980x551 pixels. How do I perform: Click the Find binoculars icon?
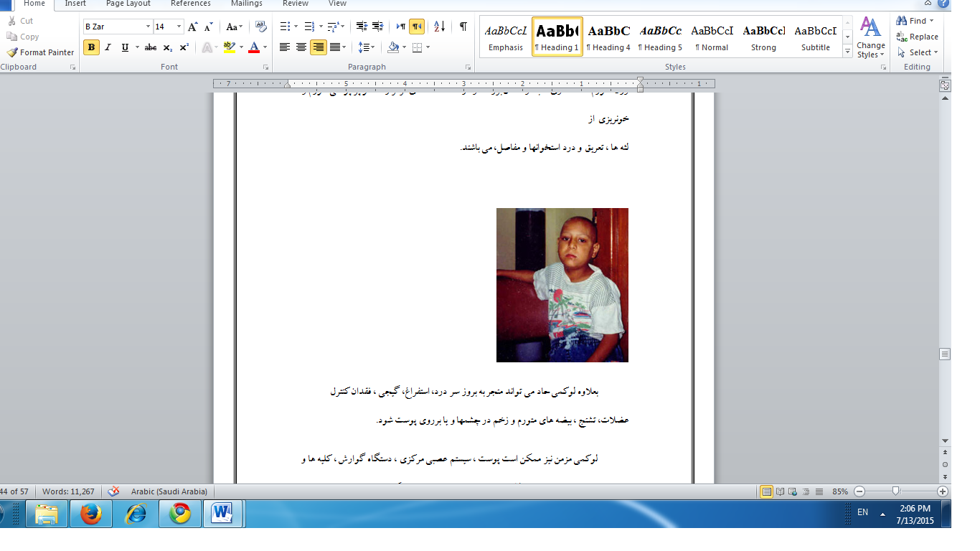pos(902,21)
